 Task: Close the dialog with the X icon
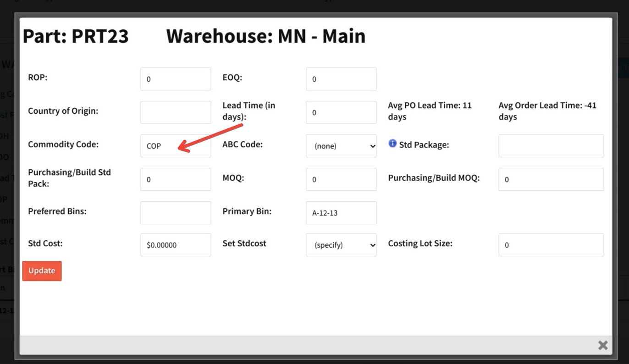tap(603, 345)
